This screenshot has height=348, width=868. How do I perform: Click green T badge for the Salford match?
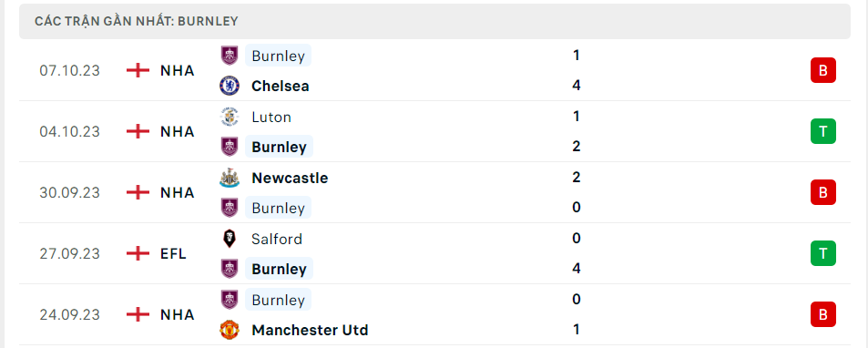823,253
